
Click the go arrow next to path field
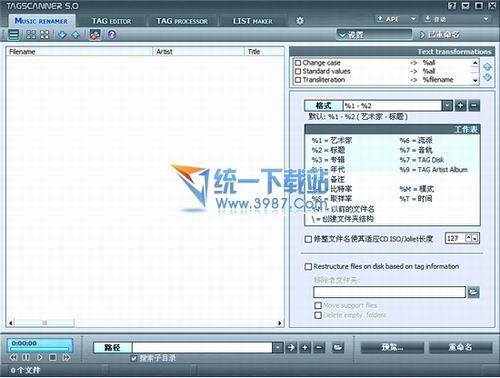tap(291, 347)
